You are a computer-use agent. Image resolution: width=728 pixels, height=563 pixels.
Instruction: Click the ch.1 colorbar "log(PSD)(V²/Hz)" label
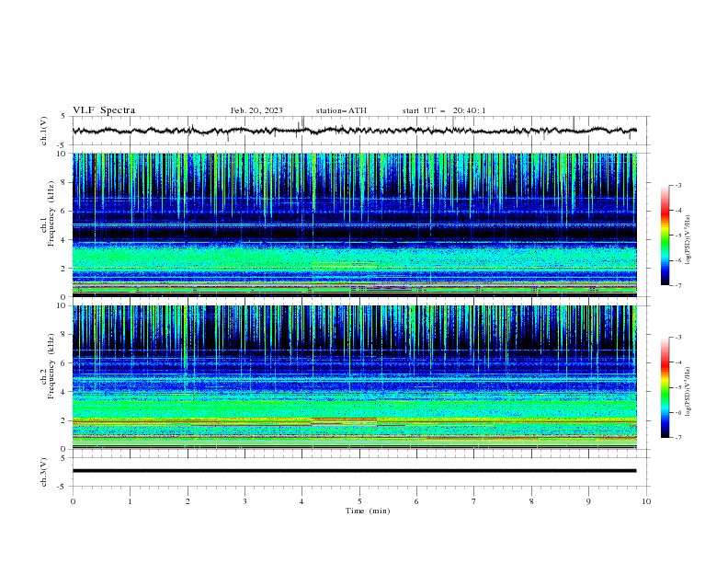[688, 240]
